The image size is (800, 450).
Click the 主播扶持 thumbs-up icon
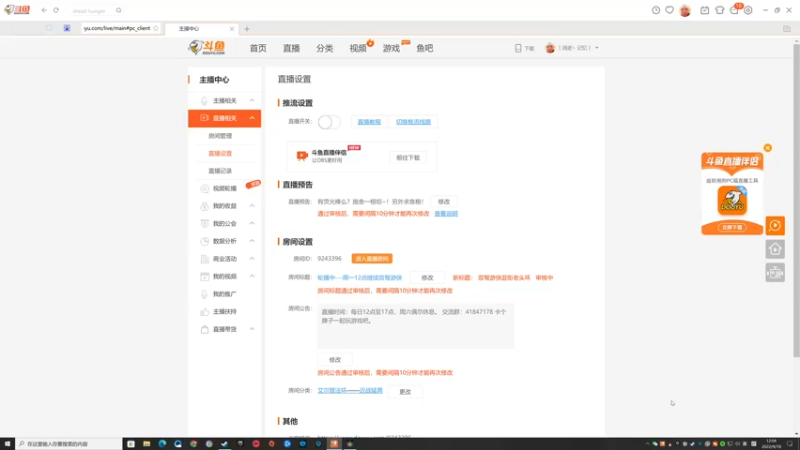pyautogui.click(x=204, y=311)
